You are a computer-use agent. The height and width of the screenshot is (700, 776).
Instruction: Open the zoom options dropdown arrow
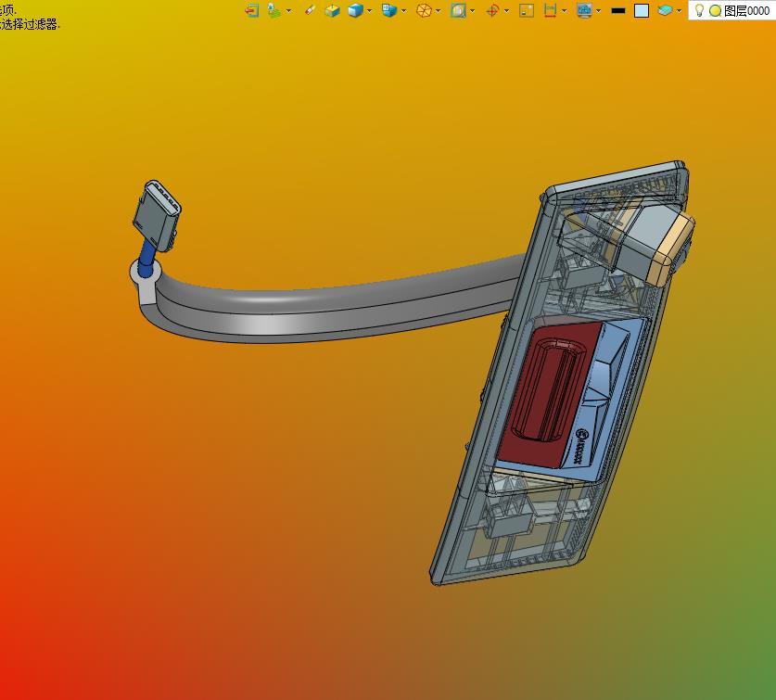(x=472, y=11)
